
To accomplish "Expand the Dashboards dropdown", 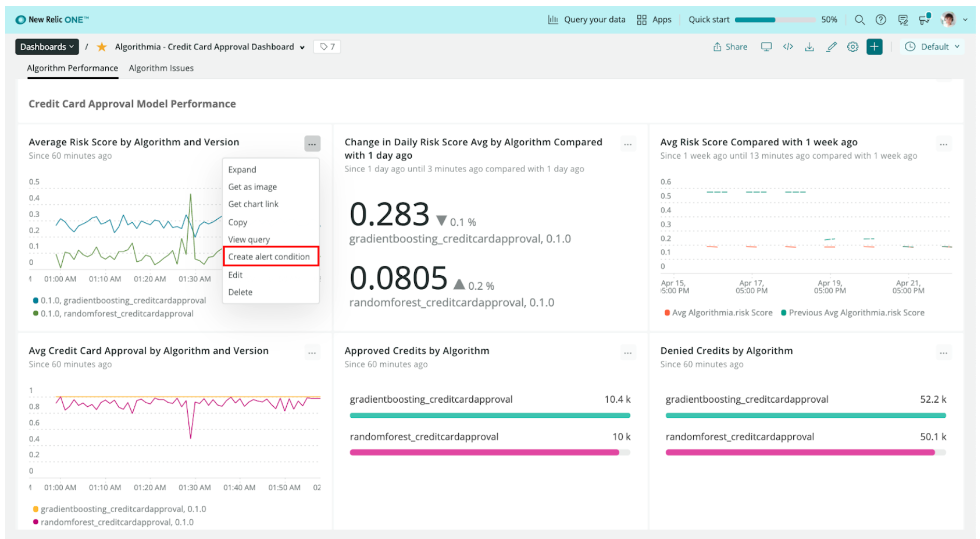I will pos(47,47).
